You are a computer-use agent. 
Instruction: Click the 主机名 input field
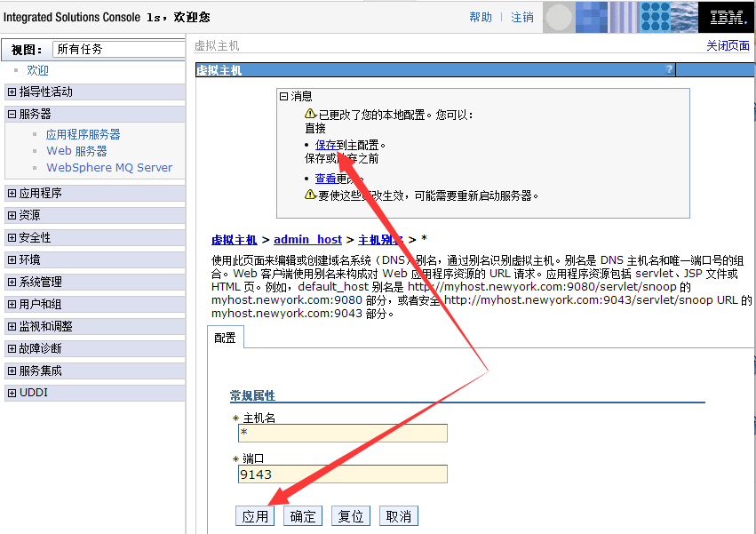pyautogui.click(x=343, y=433)
